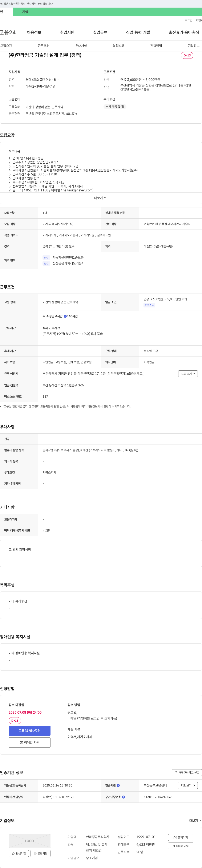Click the 부산 동해선 좌천역 1번출구 3KM text

click(64, 386)
